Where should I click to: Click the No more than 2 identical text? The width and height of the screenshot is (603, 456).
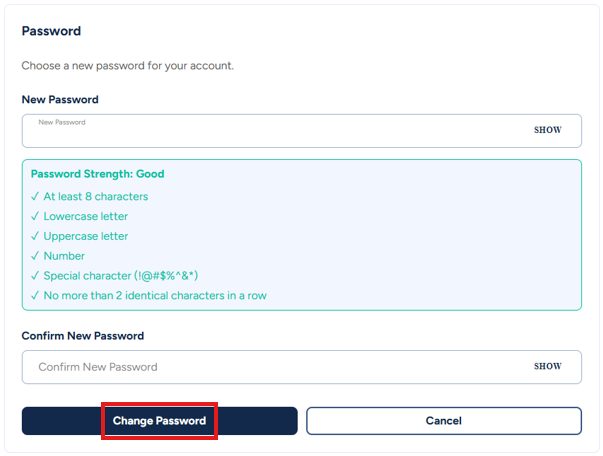click(155, 295)
